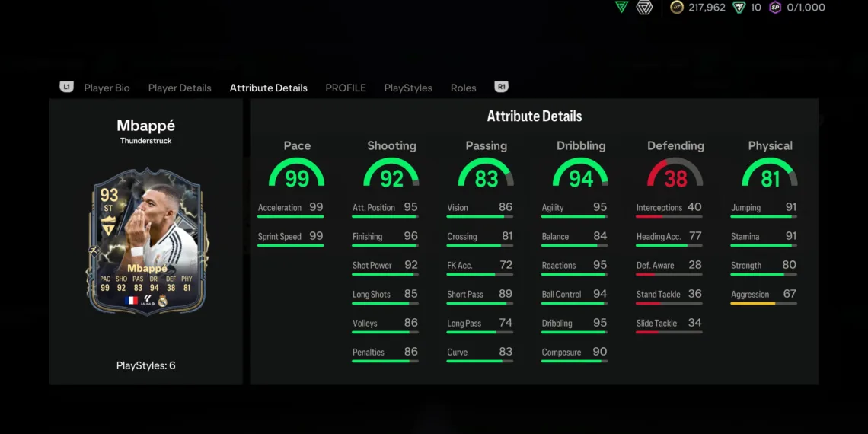This screenshot has width=868, height=434.
Task: Click the FK Acc. 72 row
Action: 480,266
